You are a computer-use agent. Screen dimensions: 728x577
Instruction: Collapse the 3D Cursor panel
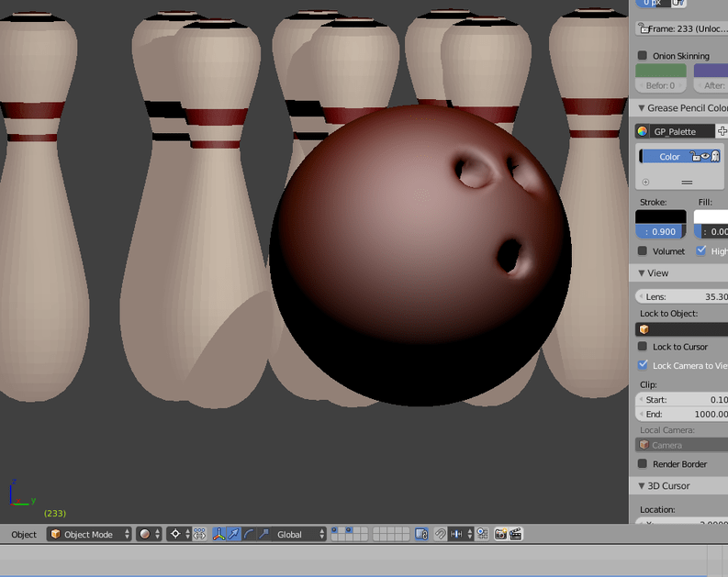(x=642, y=486)
